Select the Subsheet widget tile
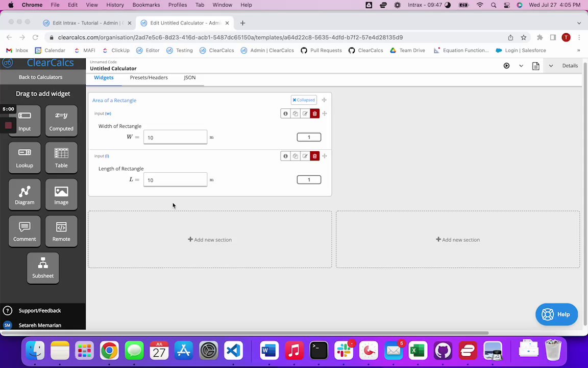 [43, 268]
